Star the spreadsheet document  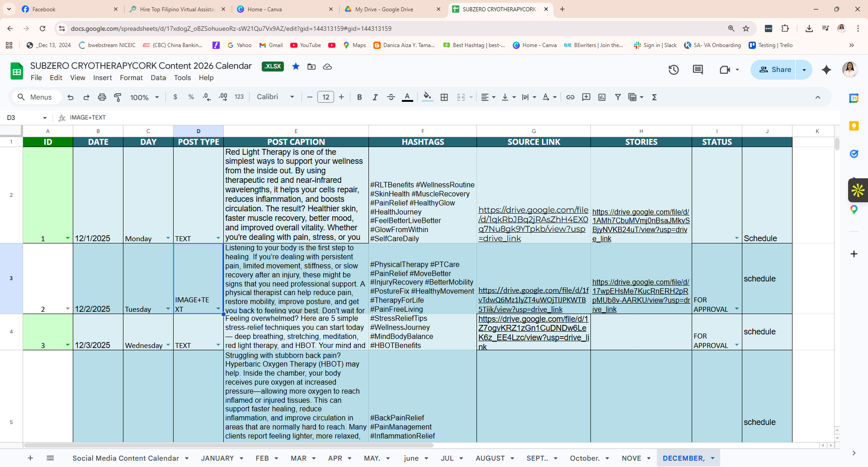pos(296,67)
